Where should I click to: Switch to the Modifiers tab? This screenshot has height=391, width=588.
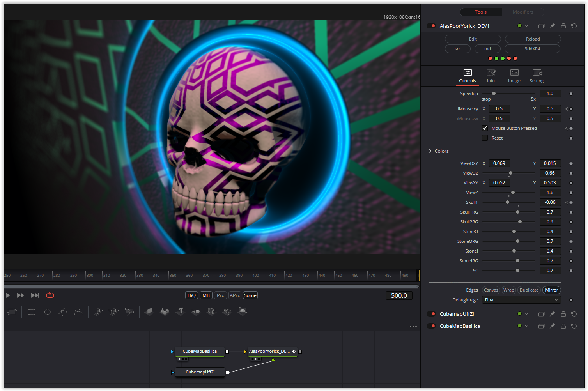(523, 12)
